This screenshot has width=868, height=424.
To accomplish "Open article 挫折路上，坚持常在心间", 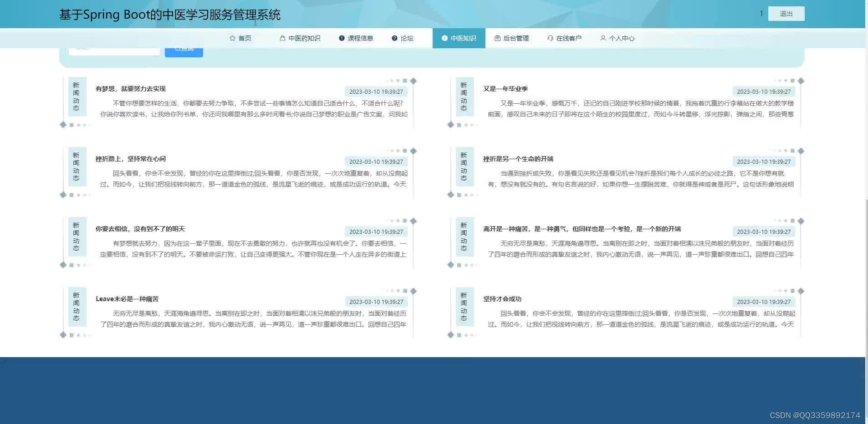I will [131, 159].
